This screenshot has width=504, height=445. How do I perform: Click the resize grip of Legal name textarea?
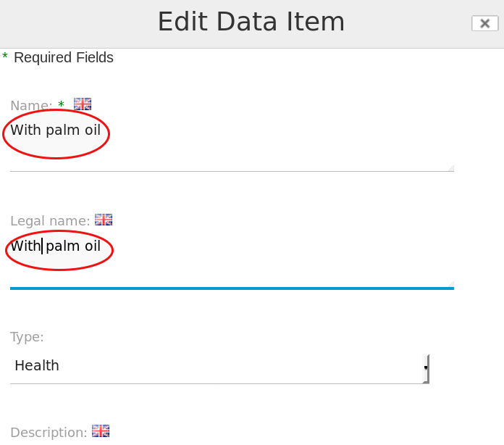point(451,284)
